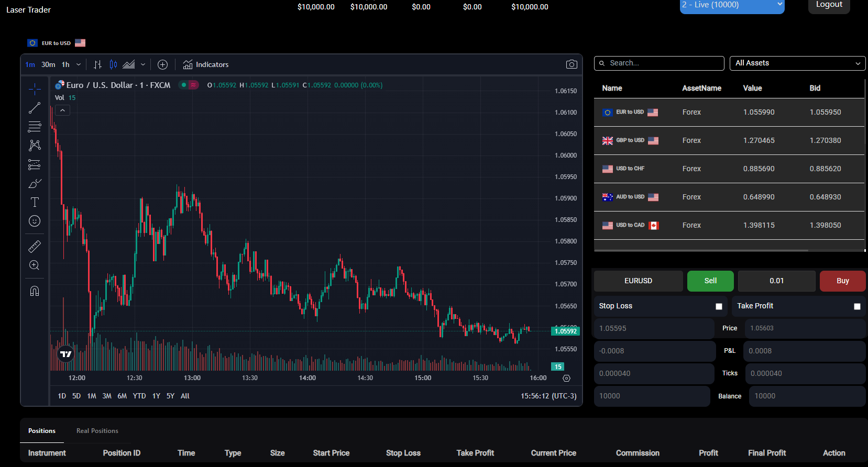Open the forecasting and measurement tools
The height and width of the screenshot is (467, 868).
[35, 164]
